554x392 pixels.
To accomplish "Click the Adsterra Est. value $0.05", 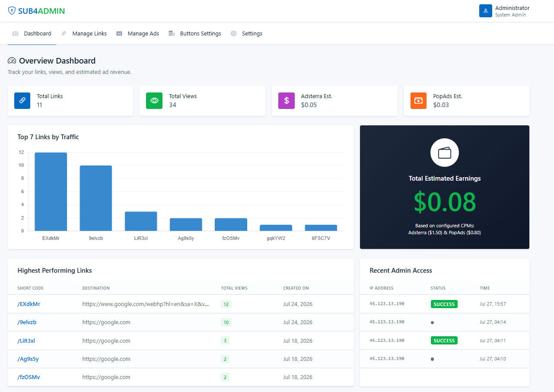I will click(309, 105).
